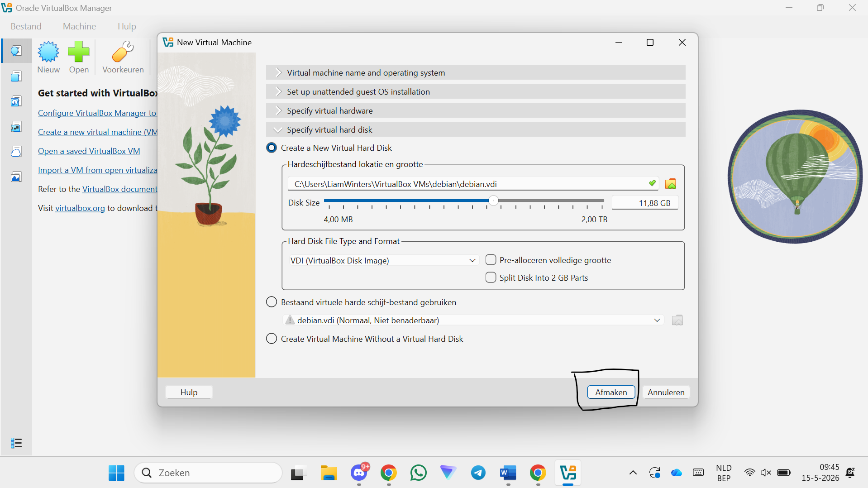Enable Split Disk Into 2 GB Parts

click(x=491, y=277)
